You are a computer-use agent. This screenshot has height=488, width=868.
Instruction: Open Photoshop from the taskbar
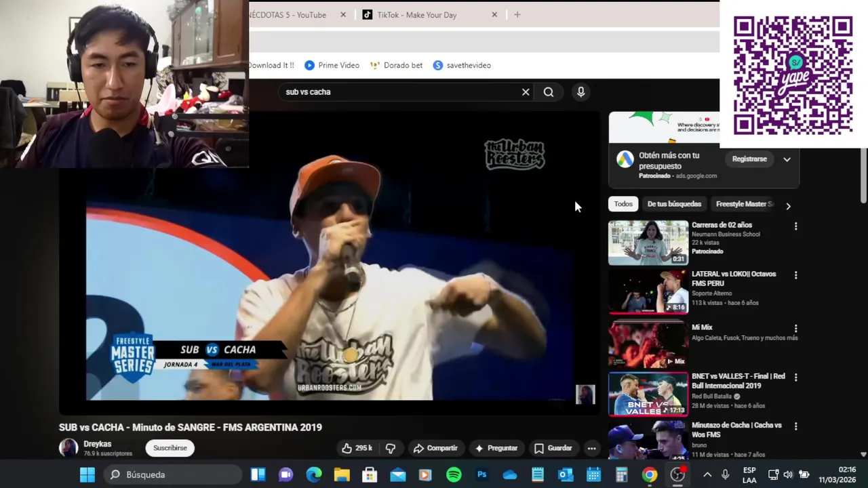(481, 475)
